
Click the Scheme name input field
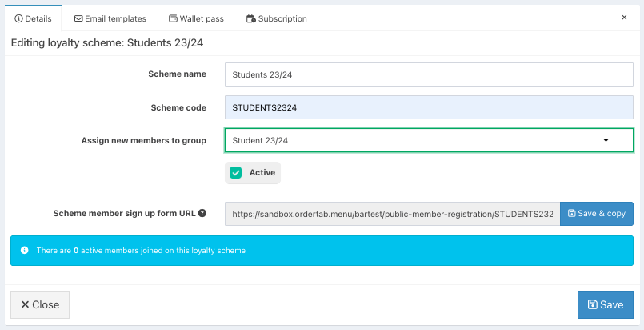[x=429, y=74]
